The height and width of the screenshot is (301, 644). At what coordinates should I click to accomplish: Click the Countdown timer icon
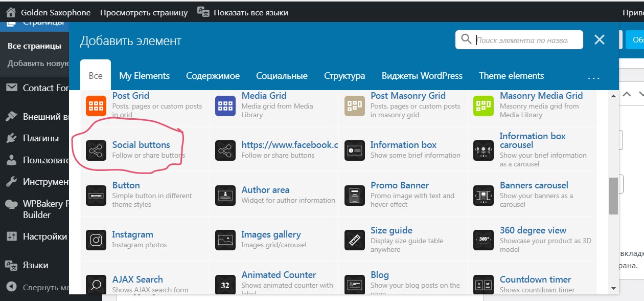click(484, 285)
